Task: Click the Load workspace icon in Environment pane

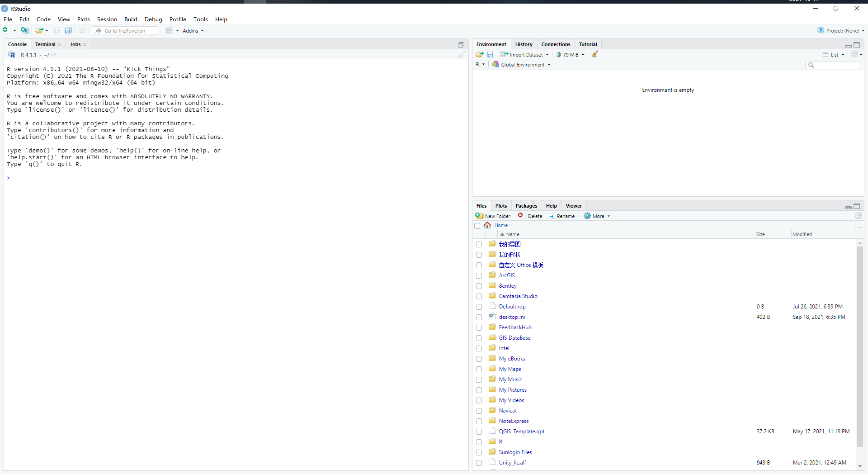Action: 480,54
